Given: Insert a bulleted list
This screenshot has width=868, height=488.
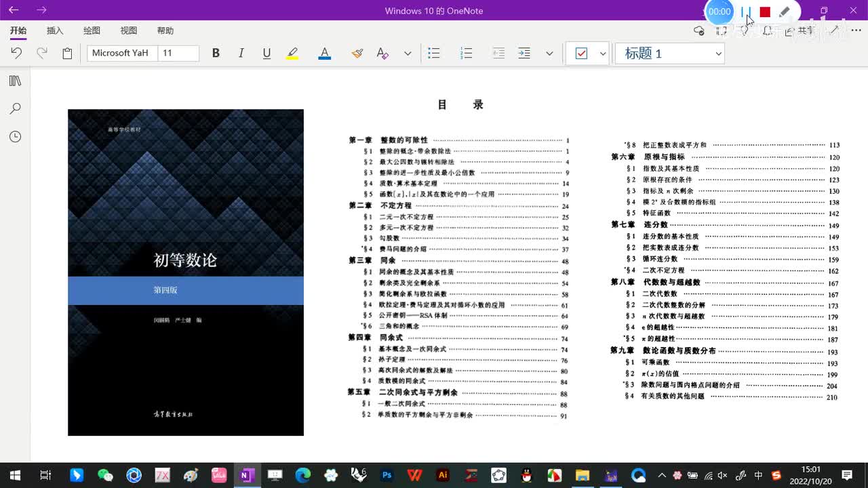Looking at the screenshot, I should pyautogui.click(x=434, y=53).
